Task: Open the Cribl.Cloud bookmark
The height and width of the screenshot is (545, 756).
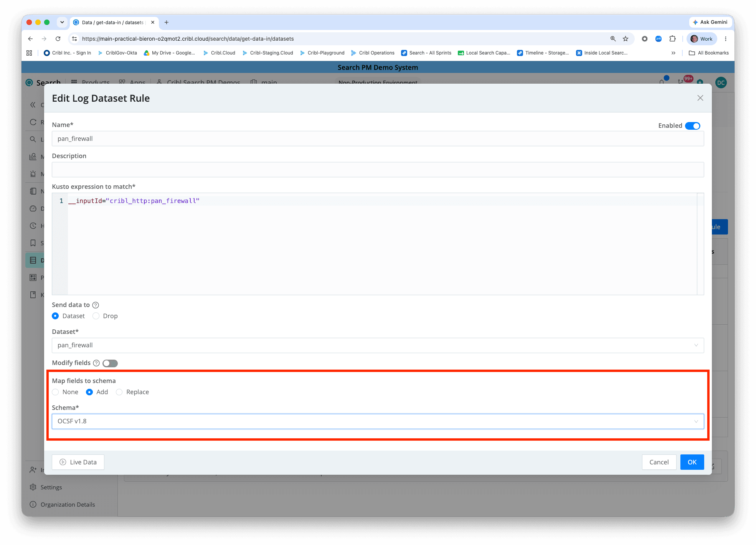Action: (x=219, y=53)
